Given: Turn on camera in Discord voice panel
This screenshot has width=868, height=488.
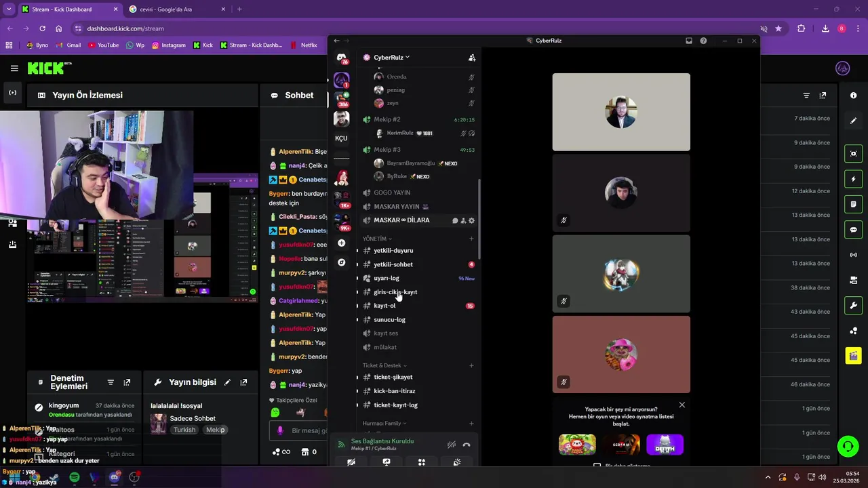Looking at the screenshot, I should point(351,462).
